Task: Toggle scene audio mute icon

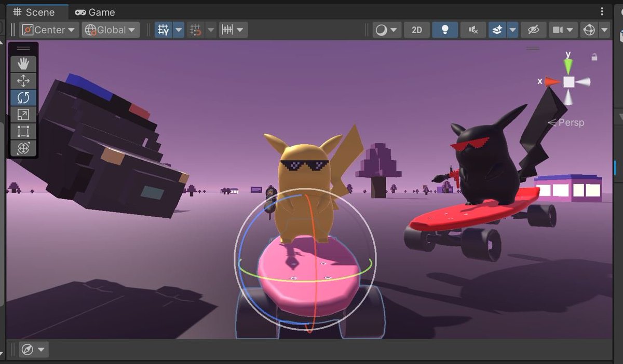Action: [473, 30]
